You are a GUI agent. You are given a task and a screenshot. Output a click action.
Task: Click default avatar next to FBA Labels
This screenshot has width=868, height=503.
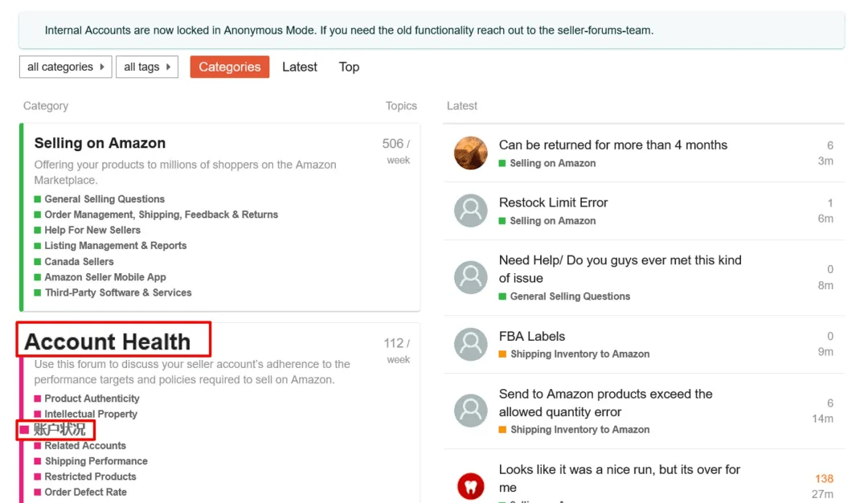[471, 345]
